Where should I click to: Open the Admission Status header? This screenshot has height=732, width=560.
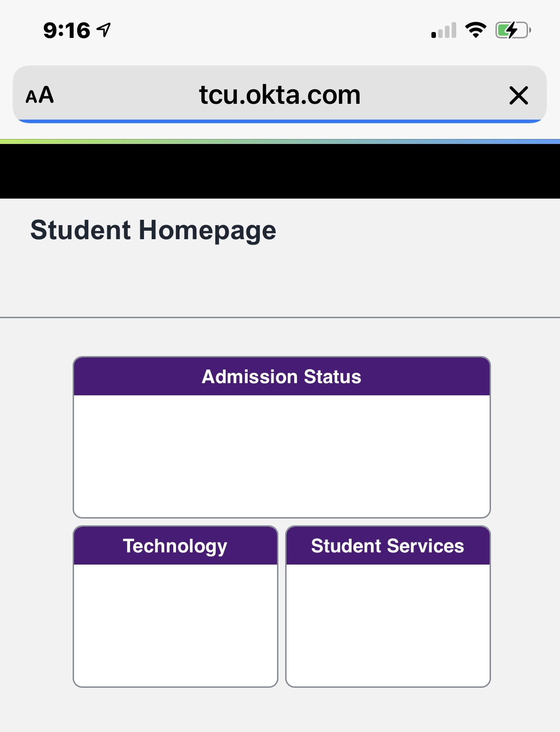point(282,376)
